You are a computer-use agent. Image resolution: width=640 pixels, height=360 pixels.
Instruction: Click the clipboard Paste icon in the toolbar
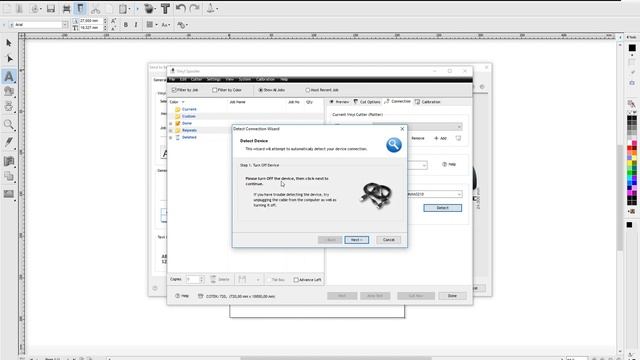coord(123,9)
